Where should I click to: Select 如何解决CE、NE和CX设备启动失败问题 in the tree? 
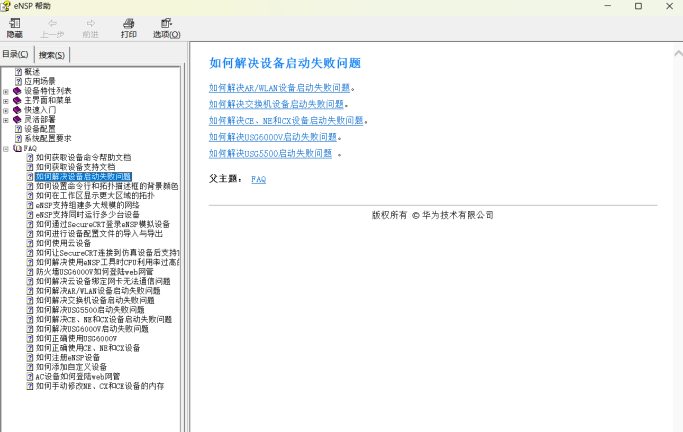tap(104, 320)
